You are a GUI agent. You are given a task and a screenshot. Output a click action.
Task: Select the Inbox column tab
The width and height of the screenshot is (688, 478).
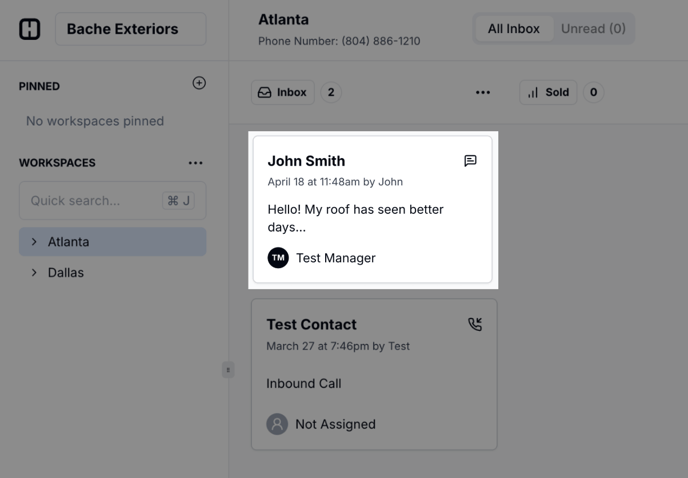point(283,92)
